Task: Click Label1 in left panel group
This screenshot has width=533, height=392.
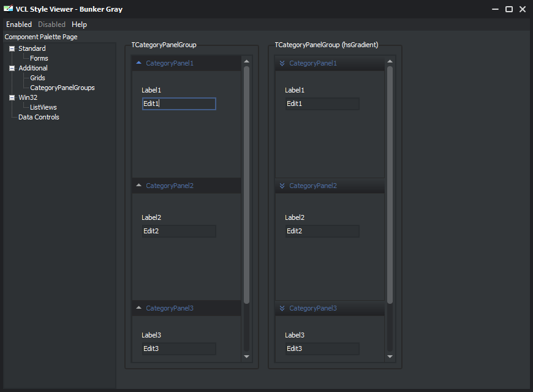Action: pos(151,90)
